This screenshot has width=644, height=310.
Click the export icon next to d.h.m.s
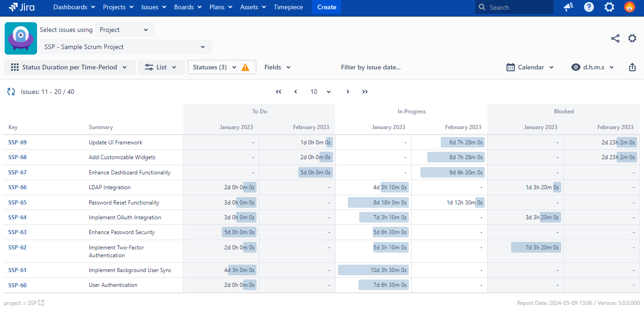pos(632,67)
